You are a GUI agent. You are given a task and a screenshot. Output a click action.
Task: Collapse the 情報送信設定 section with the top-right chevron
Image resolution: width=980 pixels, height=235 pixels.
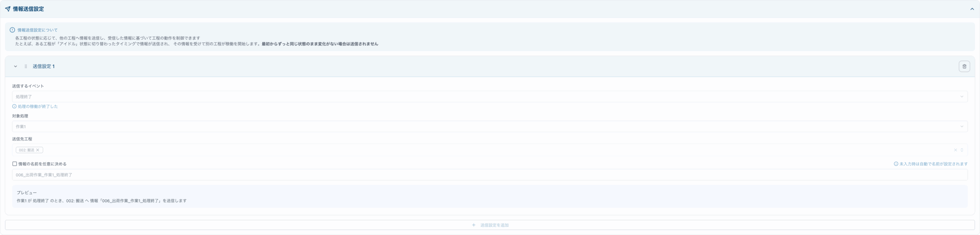point(972,9)
